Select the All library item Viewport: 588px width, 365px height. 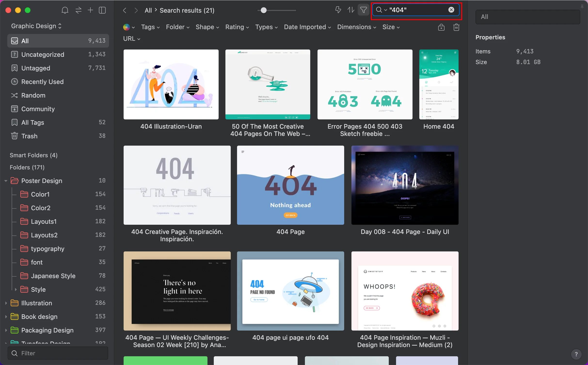(x=58, y=41)
